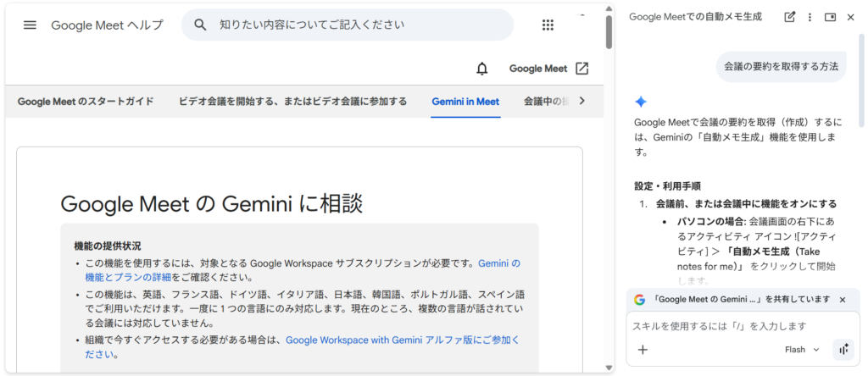Click scroll up arrow on help page
Screen dimensions: 868x376
609,8
